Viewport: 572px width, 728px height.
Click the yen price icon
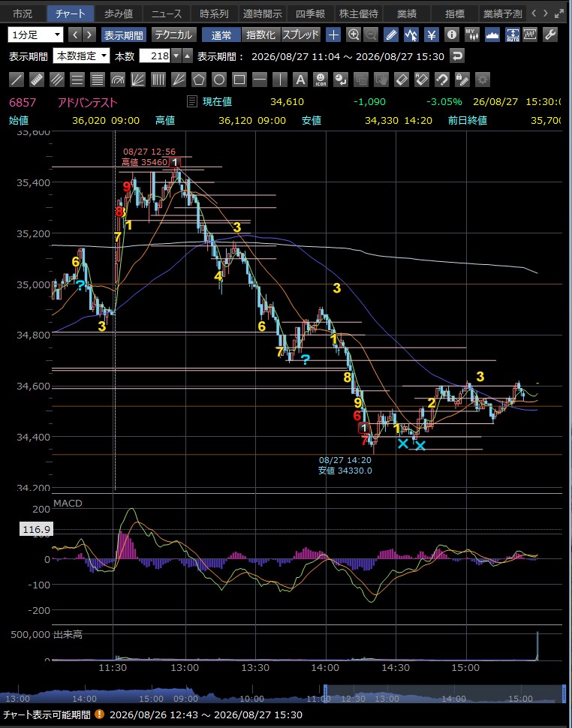[432, 35]
